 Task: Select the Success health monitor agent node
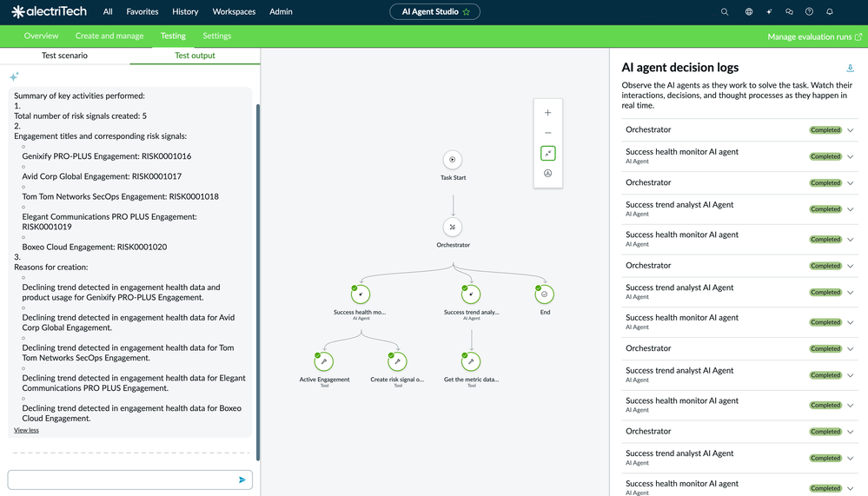click(361, 294)
